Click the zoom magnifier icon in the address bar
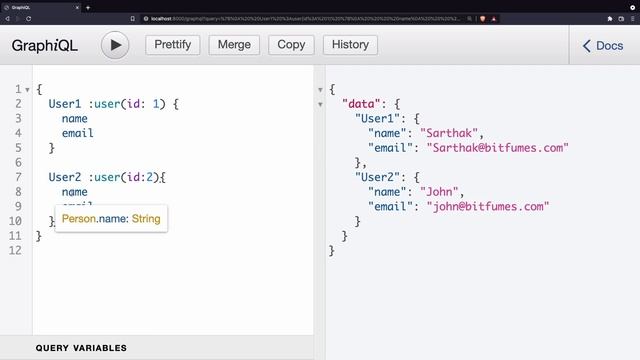 coord(470,19)
